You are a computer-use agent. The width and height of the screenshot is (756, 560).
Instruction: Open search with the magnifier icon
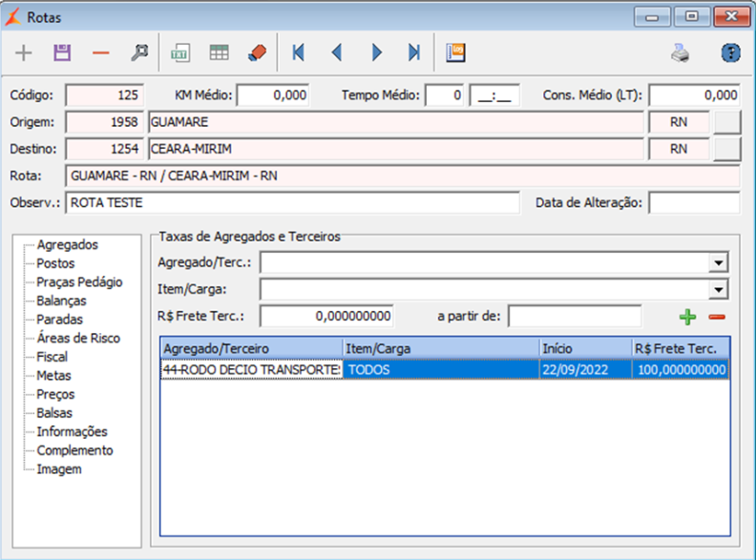click(x=139, y=53)
